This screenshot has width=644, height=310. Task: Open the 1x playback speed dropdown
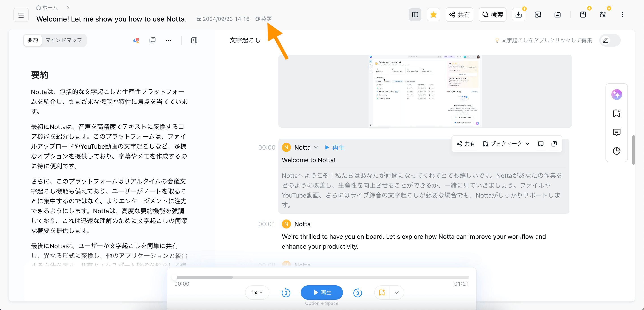click(257, 293)
